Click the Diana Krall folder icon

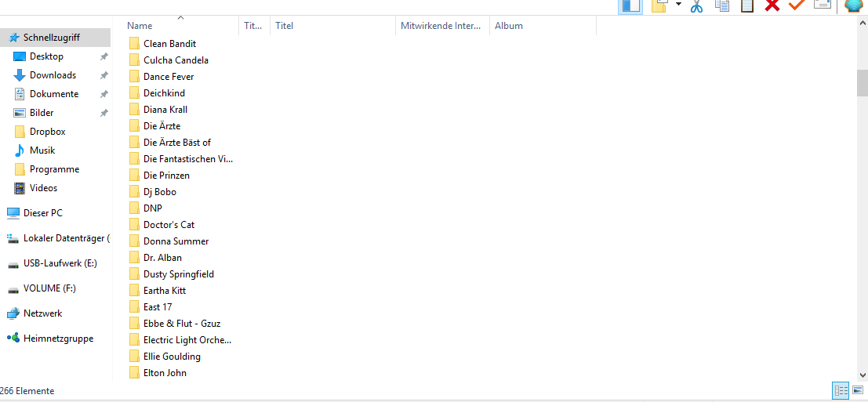click(x=134, y=110)
